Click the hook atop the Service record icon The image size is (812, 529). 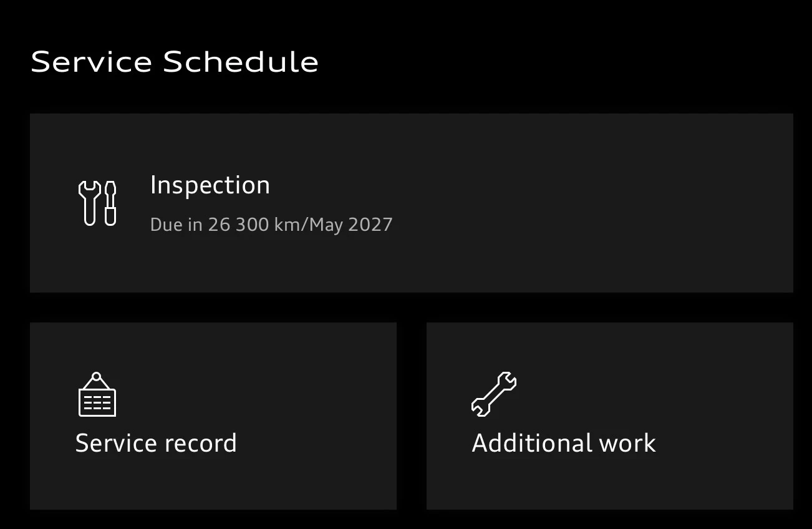(x=97, y=376)
